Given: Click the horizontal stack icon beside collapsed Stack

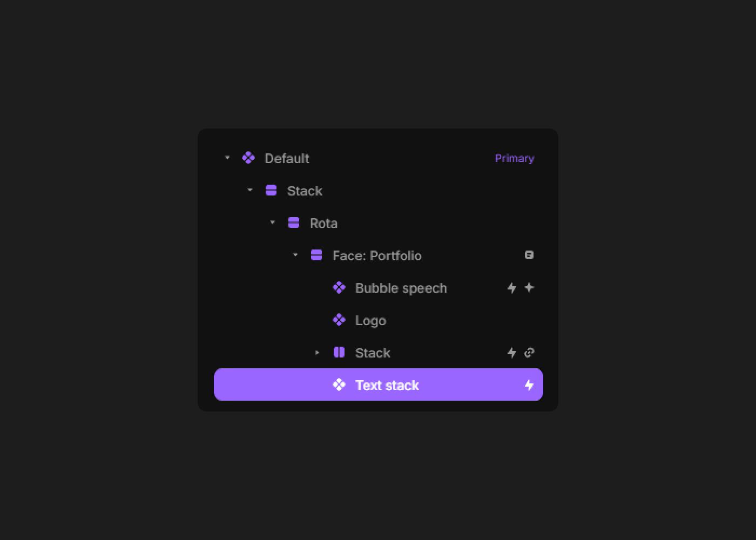Looking at the screenshot, I should click(x=339, y=353).
